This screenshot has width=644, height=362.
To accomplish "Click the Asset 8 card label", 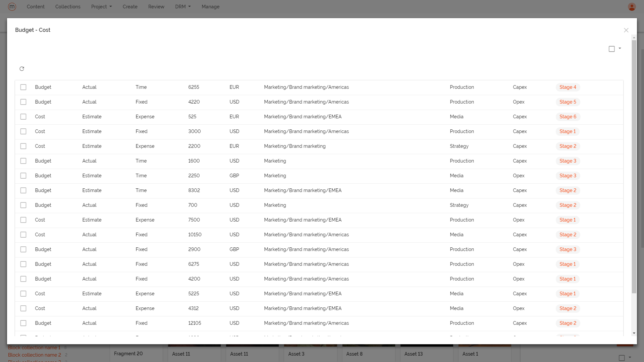I will (x=354, y=354).
